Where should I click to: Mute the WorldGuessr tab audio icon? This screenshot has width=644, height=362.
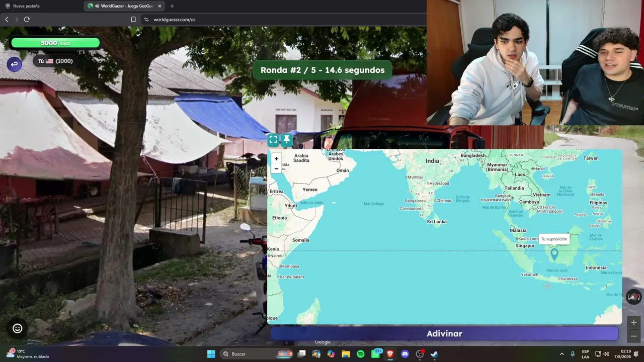click(97, 6)
